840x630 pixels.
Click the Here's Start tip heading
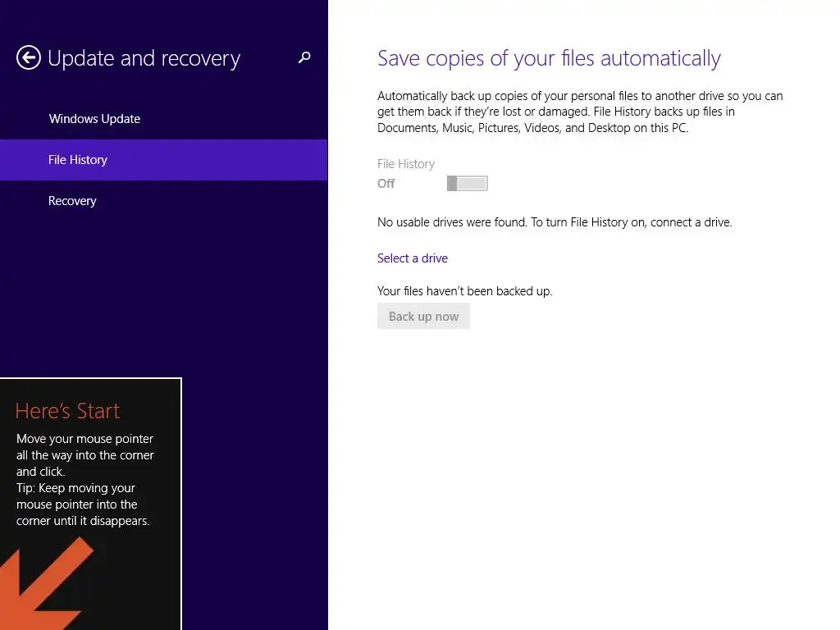(x=67, y=411)
